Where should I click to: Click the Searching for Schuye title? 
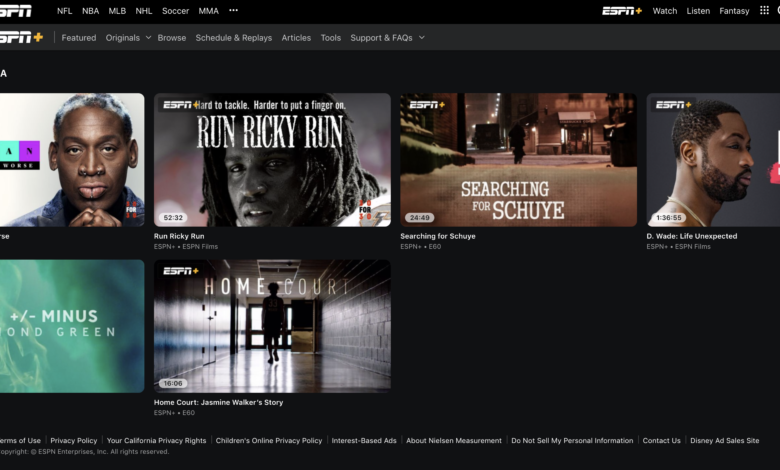[438, 236]
